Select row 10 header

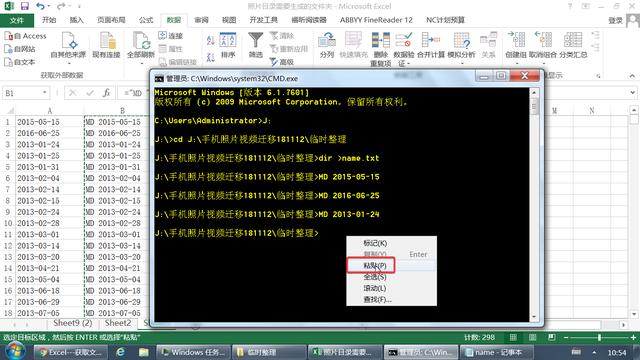point(8,223)
